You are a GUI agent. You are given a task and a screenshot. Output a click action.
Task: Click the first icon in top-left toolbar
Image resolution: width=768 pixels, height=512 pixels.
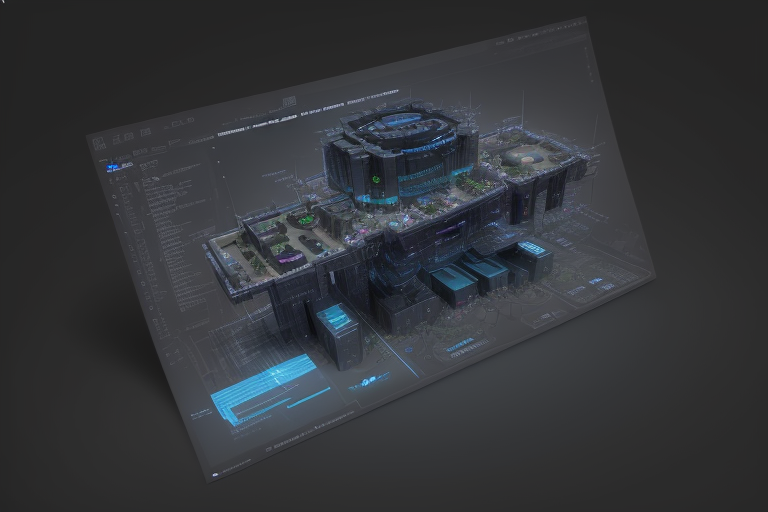pyautogui.click(x=99, y=145)
